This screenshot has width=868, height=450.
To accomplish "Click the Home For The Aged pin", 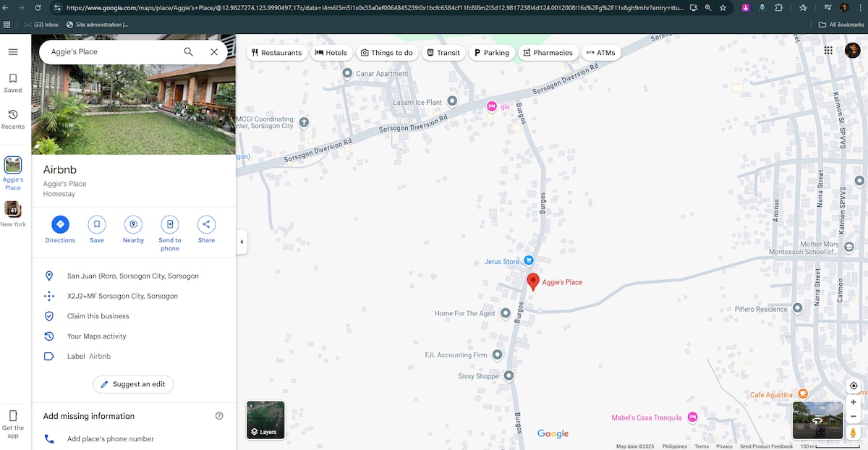I will [506, 313].
